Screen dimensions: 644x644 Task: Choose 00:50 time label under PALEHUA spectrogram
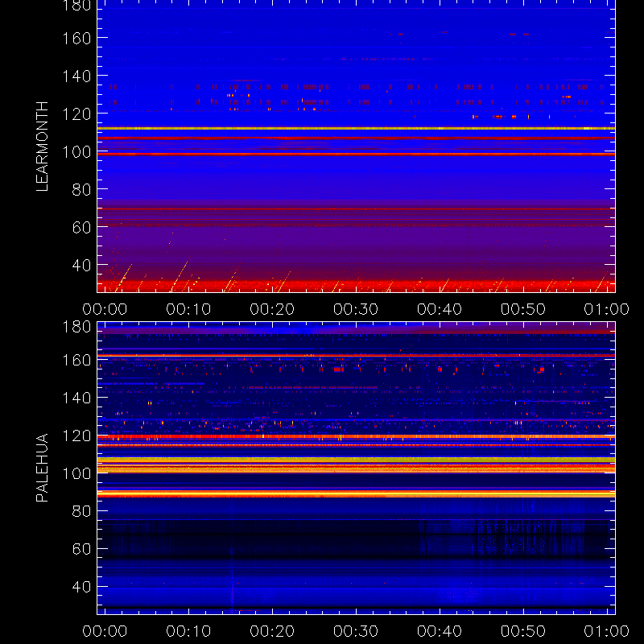[x=523, y=631]
